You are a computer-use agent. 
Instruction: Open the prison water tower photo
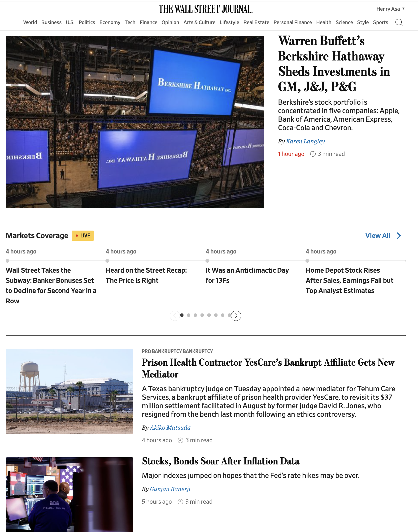pyautogui.click(x=70, y=391)
